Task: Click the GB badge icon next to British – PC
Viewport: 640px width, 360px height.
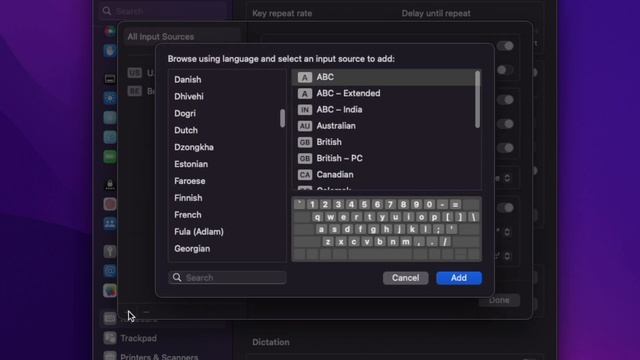Action: tap(304, 158)
